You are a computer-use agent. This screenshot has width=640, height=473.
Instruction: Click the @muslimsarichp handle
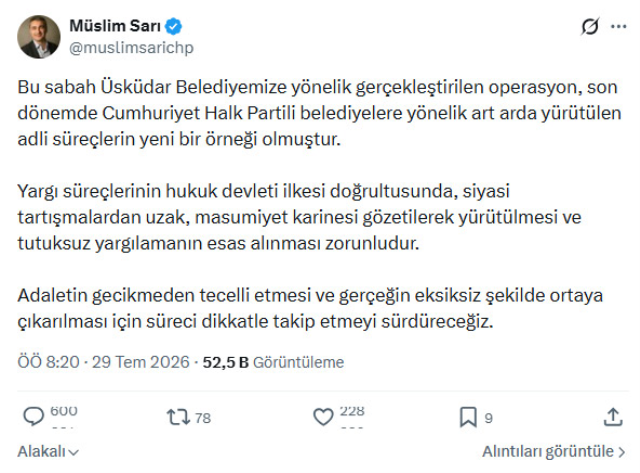131,48
